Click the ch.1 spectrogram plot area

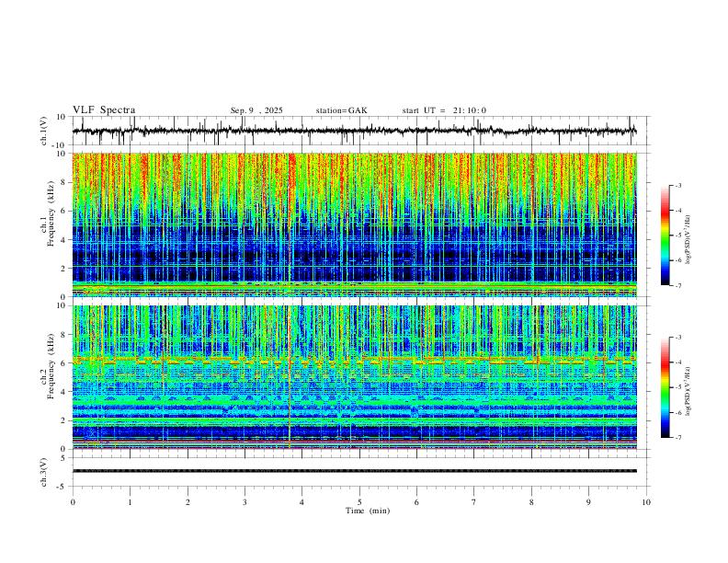[354, 224]
